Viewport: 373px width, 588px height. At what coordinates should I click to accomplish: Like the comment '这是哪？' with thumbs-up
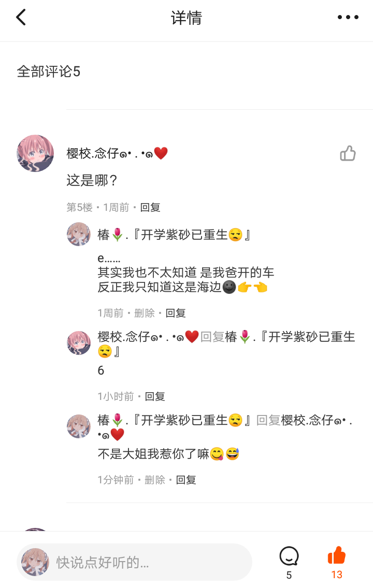pos(348,153)
